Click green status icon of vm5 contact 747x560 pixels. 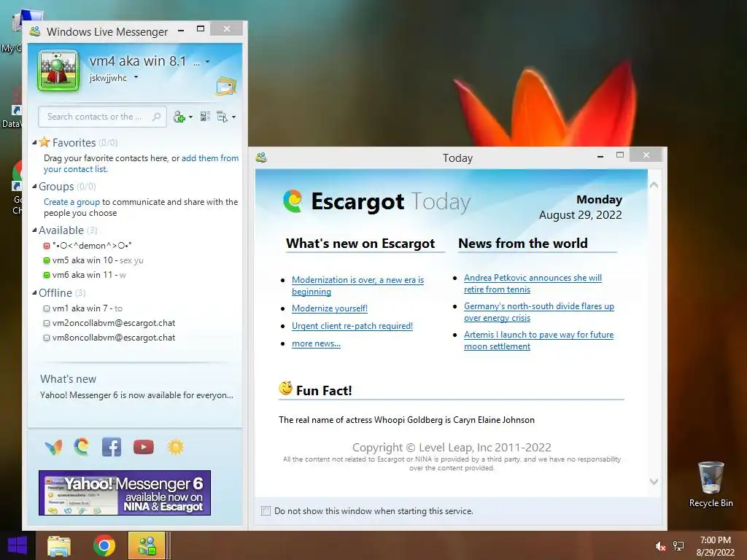click(46, 260)
